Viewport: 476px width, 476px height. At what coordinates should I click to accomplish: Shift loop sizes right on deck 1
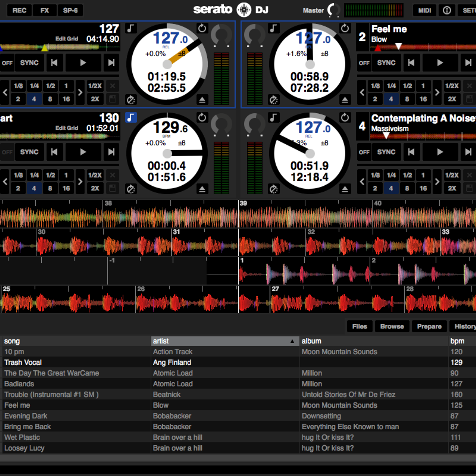click(80, 92)
